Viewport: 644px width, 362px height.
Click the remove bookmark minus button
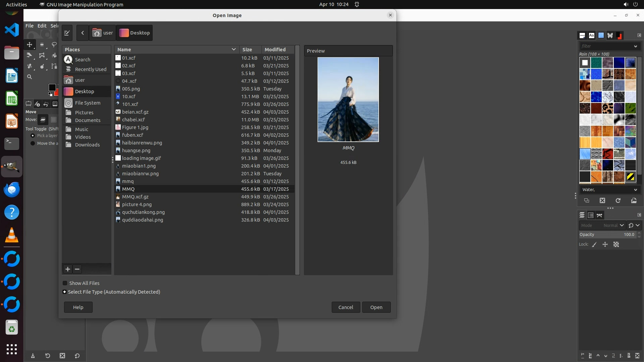pyautogui.click(x=77, y=269)
